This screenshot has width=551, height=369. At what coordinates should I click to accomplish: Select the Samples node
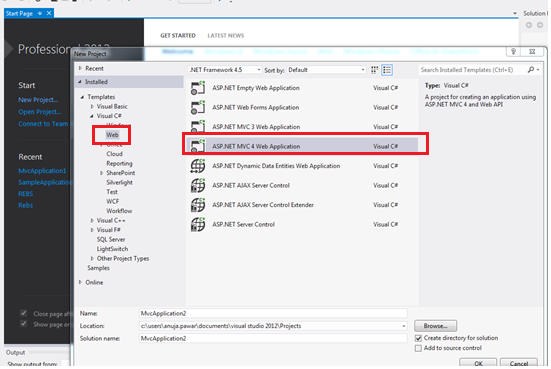pyautogui.click(x=98, y=268)
